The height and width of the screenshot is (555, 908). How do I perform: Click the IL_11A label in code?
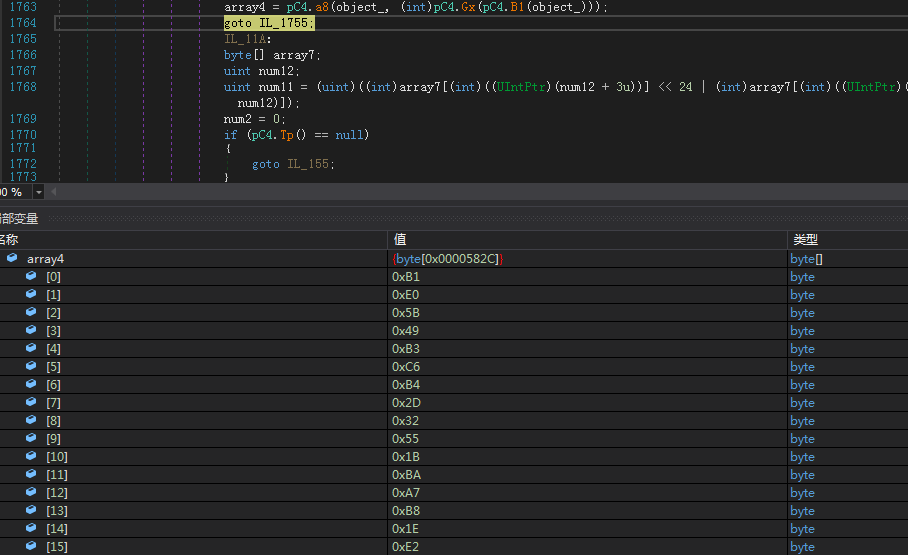[247, 39]
